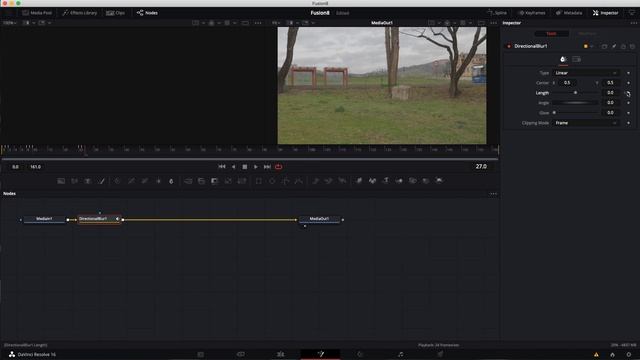Add a Rectangle mask from toolbar

(x=259, y=181)
